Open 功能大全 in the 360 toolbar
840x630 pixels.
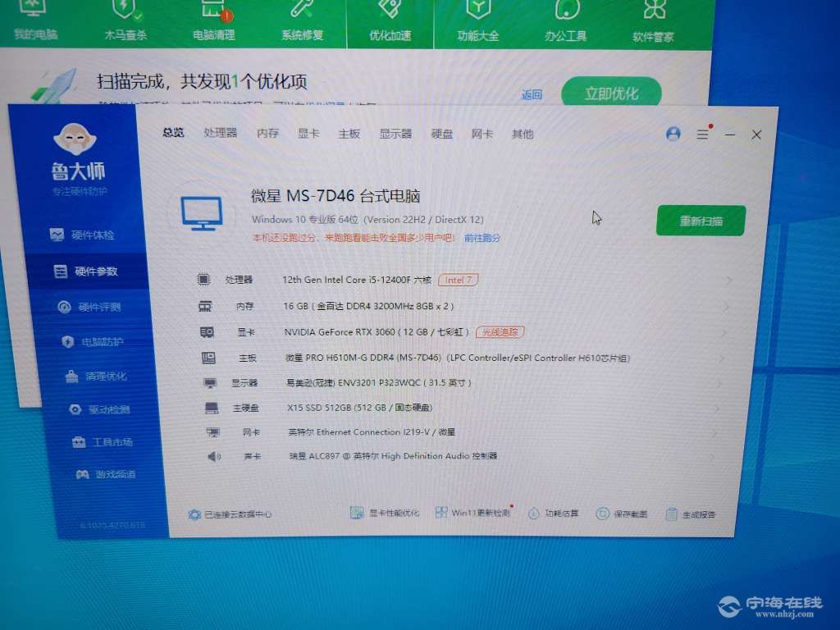478,21
